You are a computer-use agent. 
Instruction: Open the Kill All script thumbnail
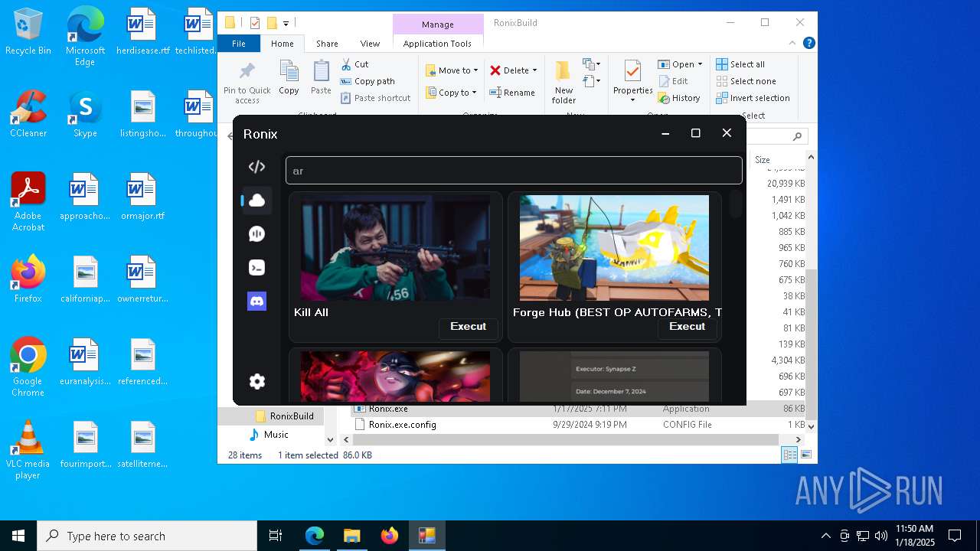pyautogui.click(x=395, y=248)
